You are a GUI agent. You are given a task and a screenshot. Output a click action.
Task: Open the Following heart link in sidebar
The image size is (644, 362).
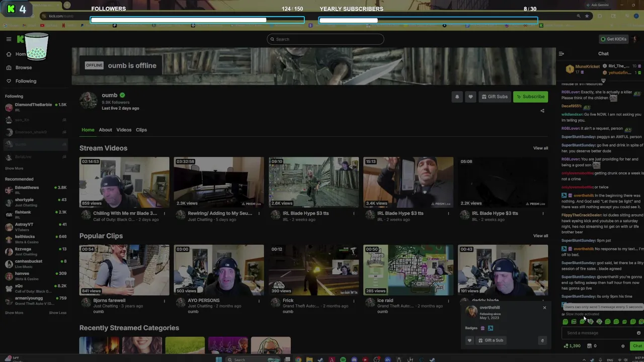9,81
